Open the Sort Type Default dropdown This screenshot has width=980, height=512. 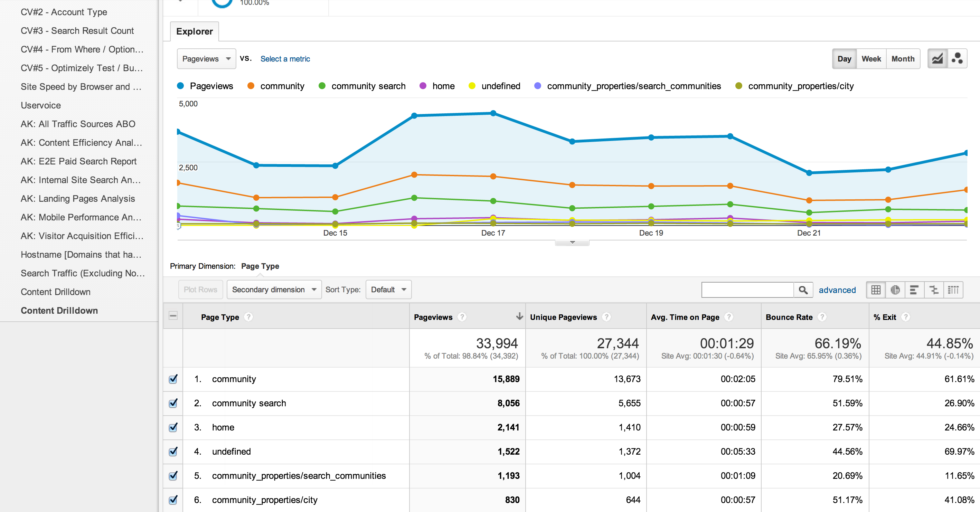pos(388,290)
